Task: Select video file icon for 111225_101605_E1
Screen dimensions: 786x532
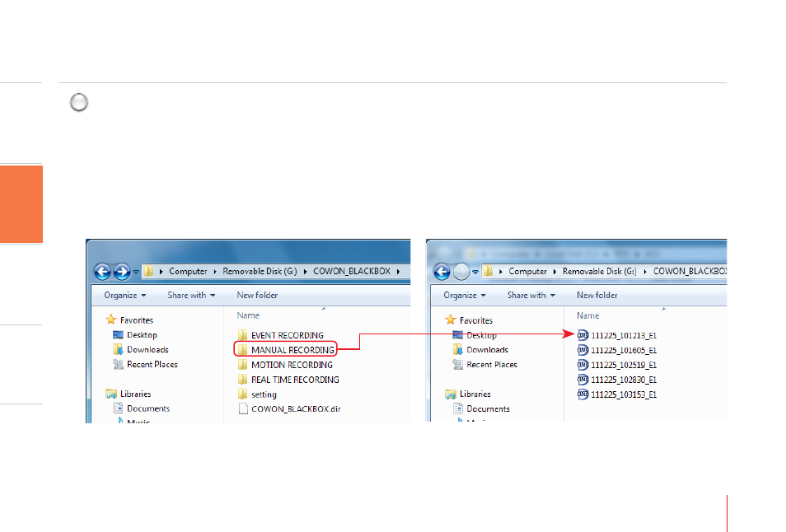Action: click(x=583, y=350)
